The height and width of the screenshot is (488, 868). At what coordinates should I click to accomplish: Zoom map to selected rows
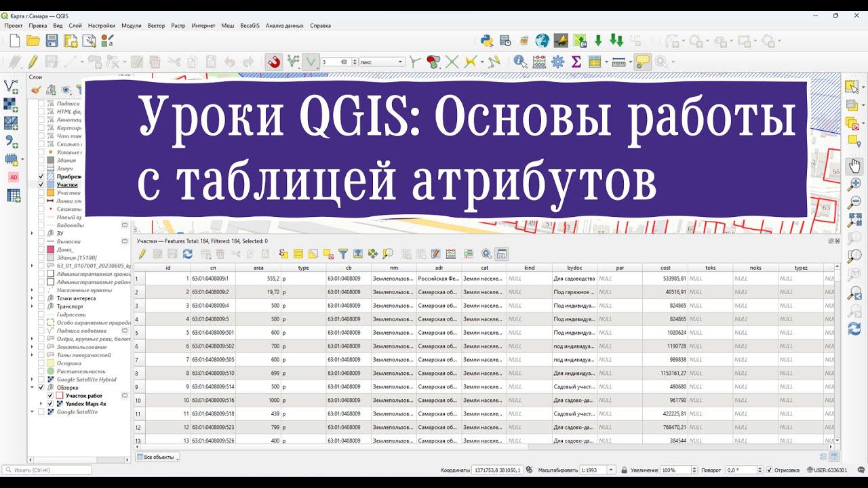coord(387,254)
